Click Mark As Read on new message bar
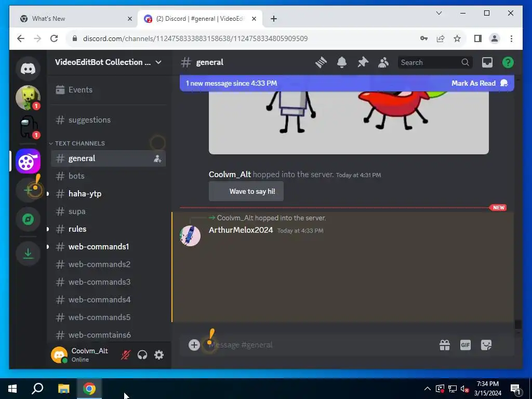This screenshot has height=399, width=532. tap(479, 84)
